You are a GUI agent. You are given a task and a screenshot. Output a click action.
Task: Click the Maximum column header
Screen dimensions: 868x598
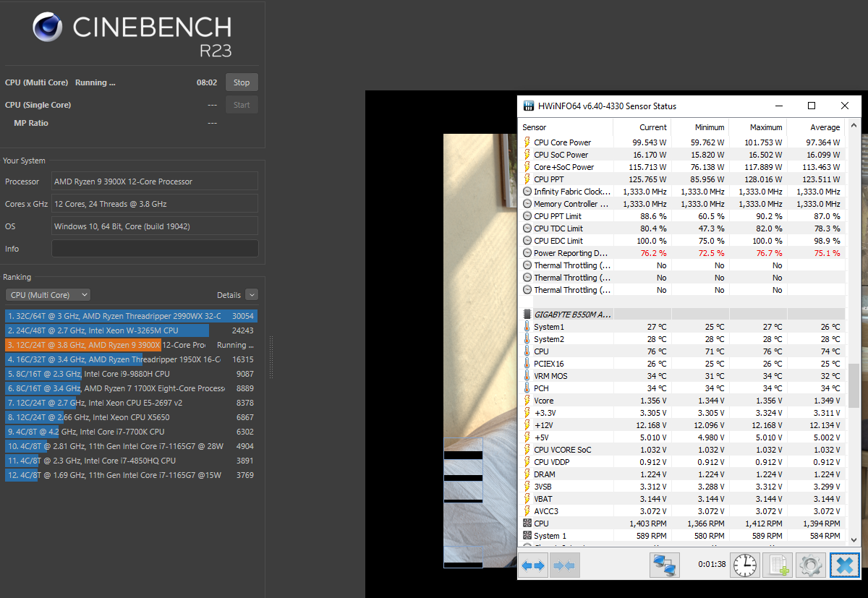(757, 127)
